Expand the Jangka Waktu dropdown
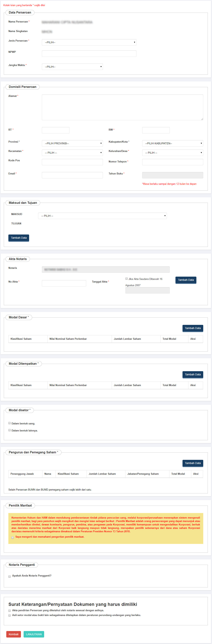The width and height of the screenshot is (212, 644). [x=72, y=67]
